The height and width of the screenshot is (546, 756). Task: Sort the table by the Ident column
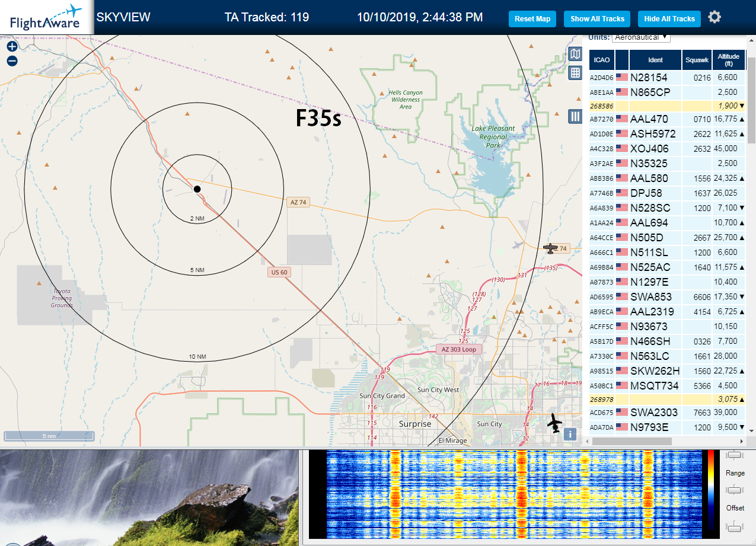[x=655, y=60]
